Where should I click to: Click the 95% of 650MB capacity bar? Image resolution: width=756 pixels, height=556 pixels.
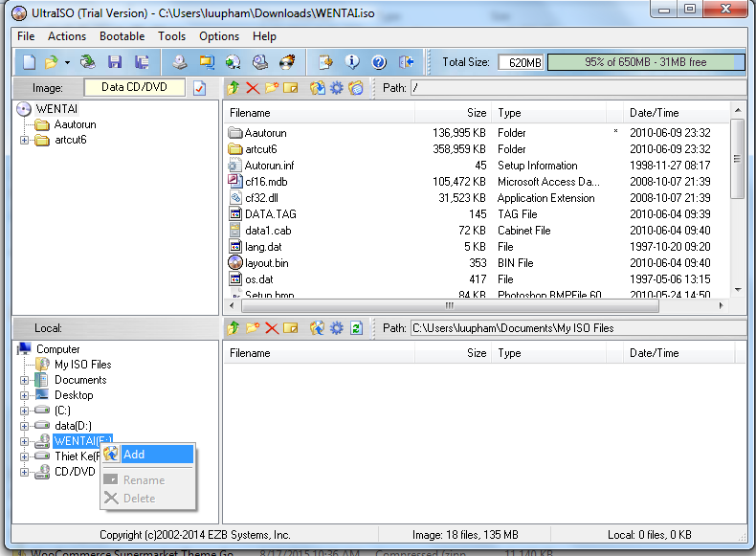[x=646, y=62]
